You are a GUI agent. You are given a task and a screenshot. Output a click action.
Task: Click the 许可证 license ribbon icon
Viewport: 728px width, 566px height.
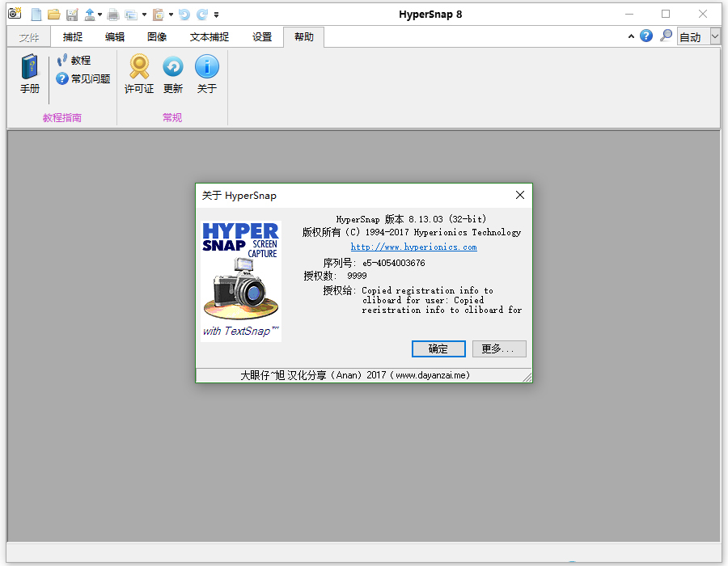(x=139, y=74)
